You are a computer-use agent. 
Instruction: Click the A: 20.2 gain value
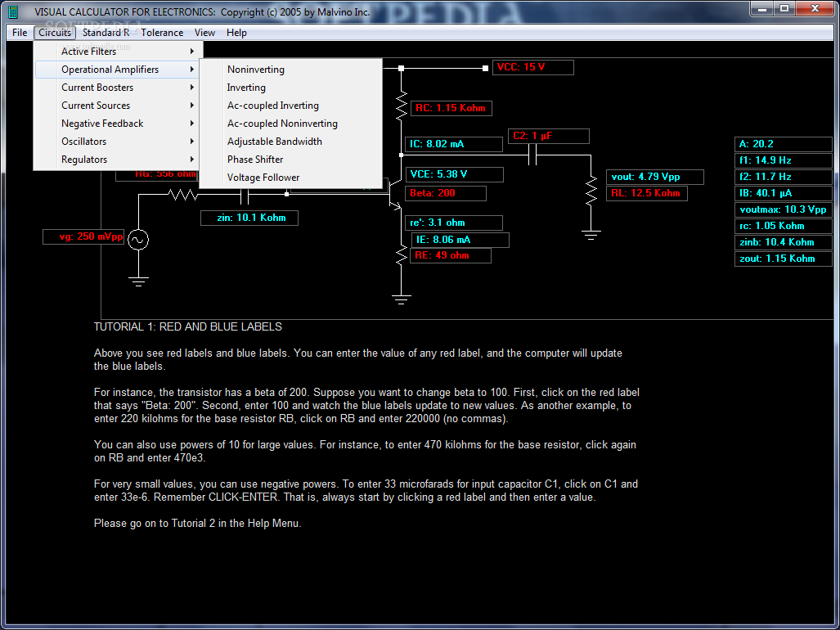(784, 144)
